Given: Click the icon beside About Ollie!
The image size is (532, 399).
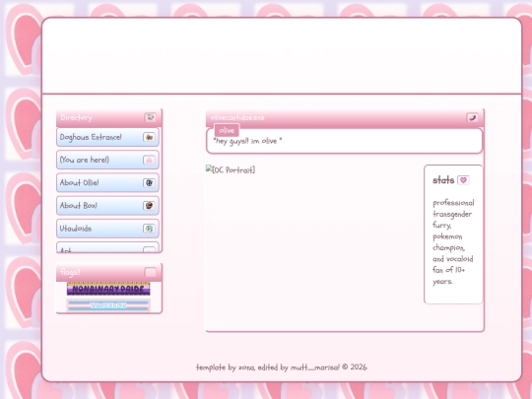Looking at the screenshot, I should click(149, 183).
